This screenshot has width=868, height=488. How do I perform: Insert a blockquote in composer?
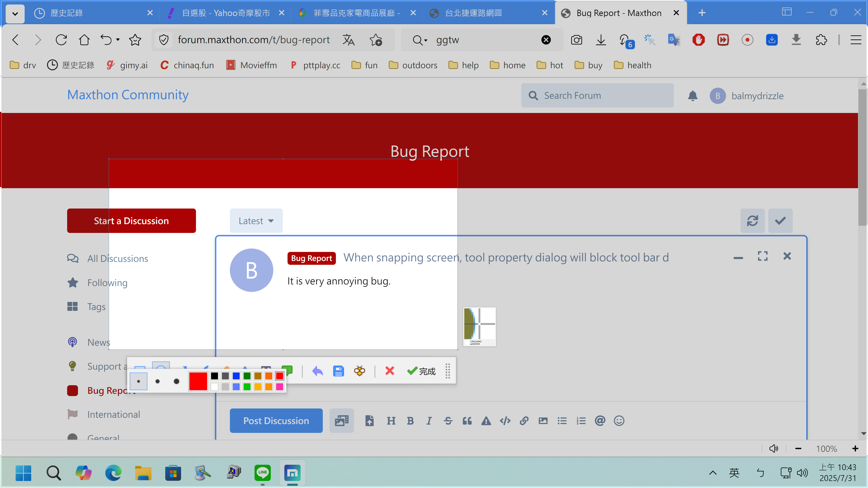click(467, 421)
